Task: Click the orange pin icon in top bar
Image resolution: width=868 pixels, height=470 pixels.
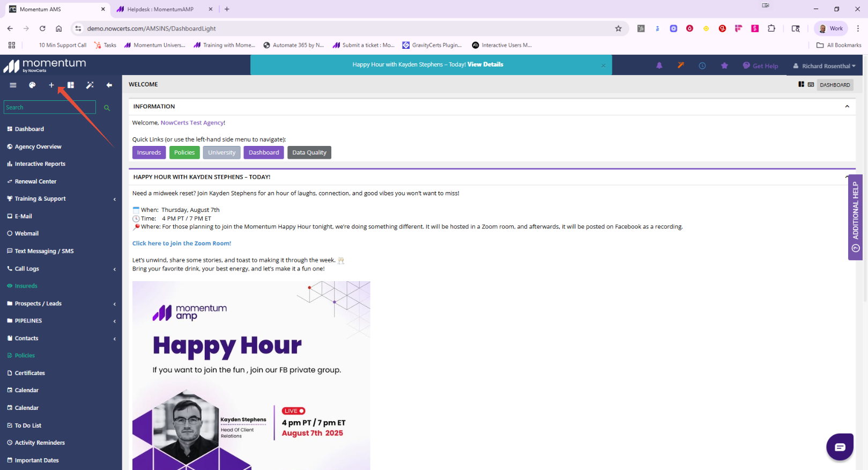Action: pos(681,65)
